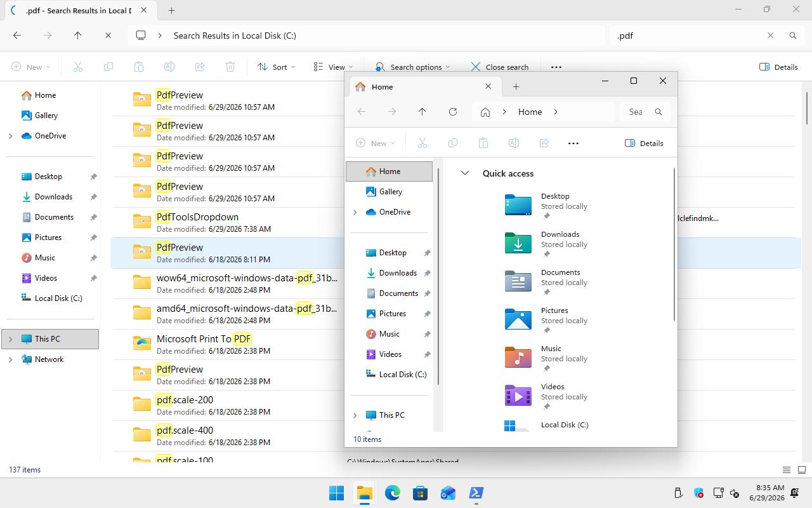Click the Delete trash icon in the search results window
Image resolution: width=812 pixels, height=508 pixels.
point(230,67)
